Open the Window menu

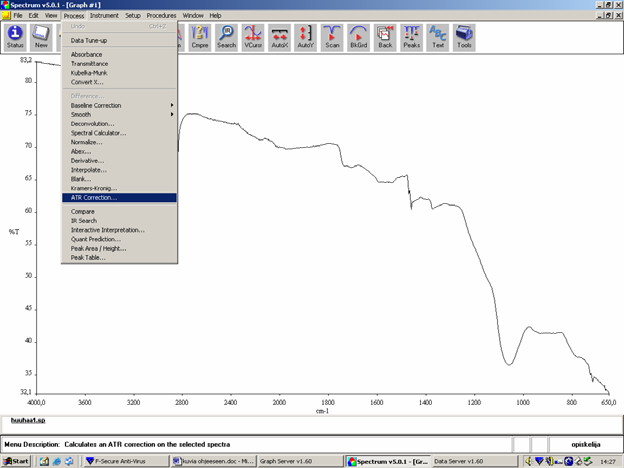193,16
